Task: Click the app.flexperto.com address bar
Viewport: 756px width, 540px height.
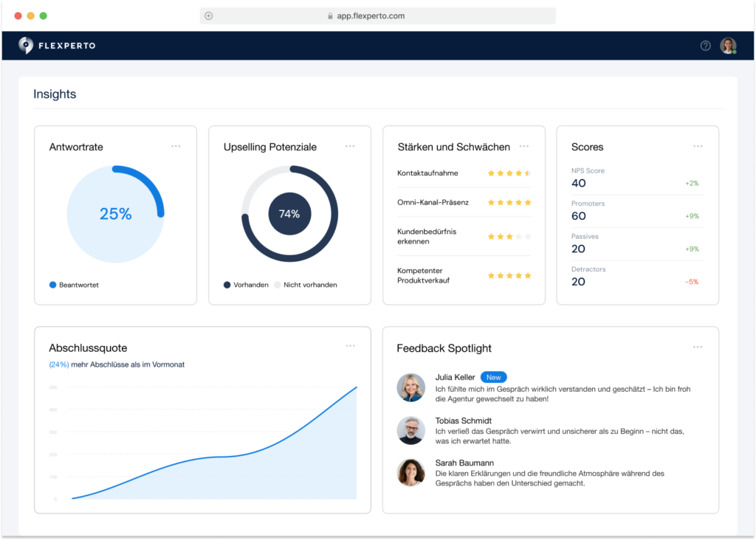Action: tap(377, 15)
